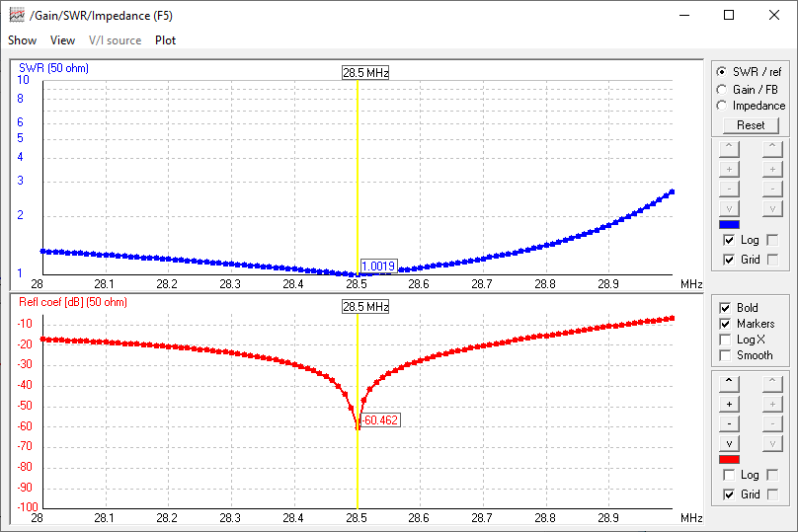The width and height of the screenshot is (798, 532).
Task: Click the left up-arrow button in the red plot controls
Action: (729, 380)
